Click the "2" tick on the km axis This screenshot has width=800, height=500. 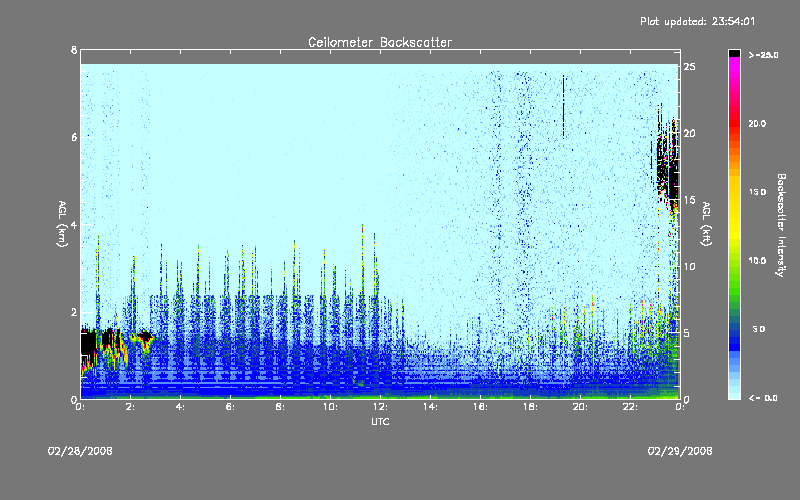tap(74, 312)
